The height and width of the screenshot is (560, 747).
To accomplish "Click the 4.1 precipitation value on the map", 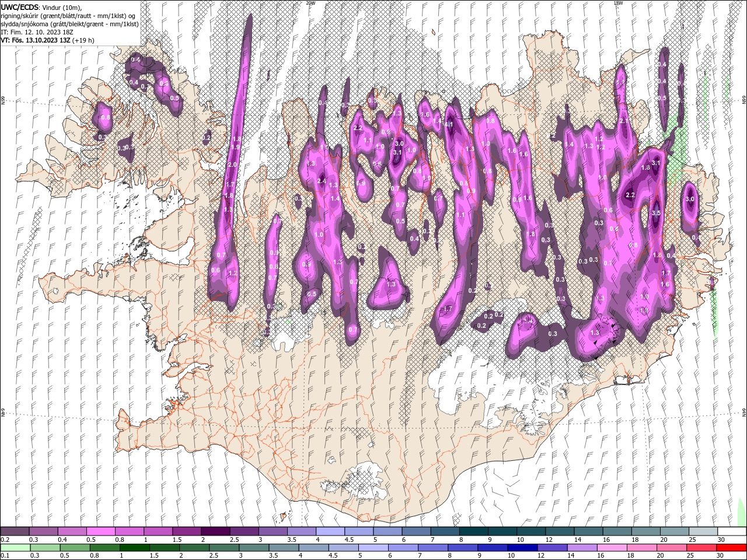I will click(449, 124).
